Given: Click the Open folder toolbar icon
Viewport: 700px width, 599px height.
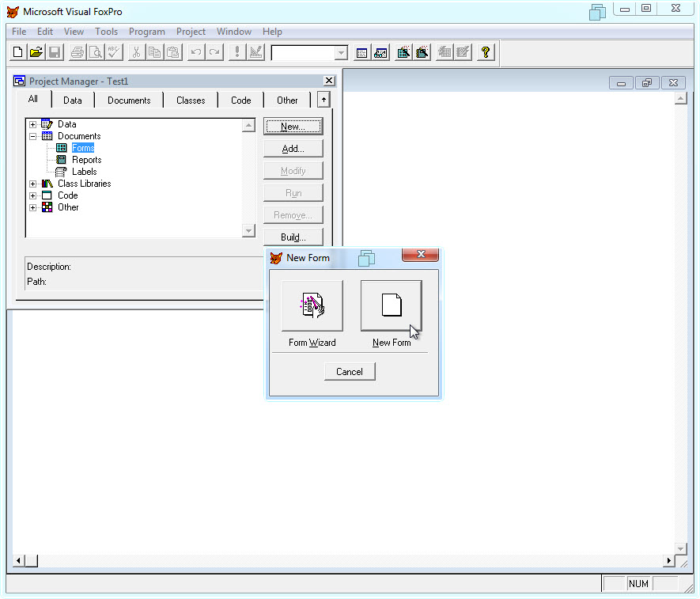Looking at the screenshot, I should click(36, 52).
